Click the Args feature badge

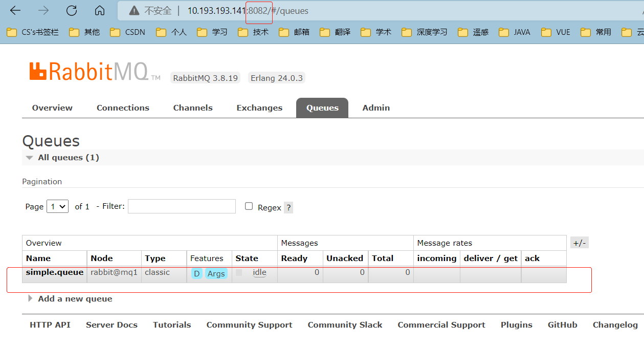(x=216, y=273)
